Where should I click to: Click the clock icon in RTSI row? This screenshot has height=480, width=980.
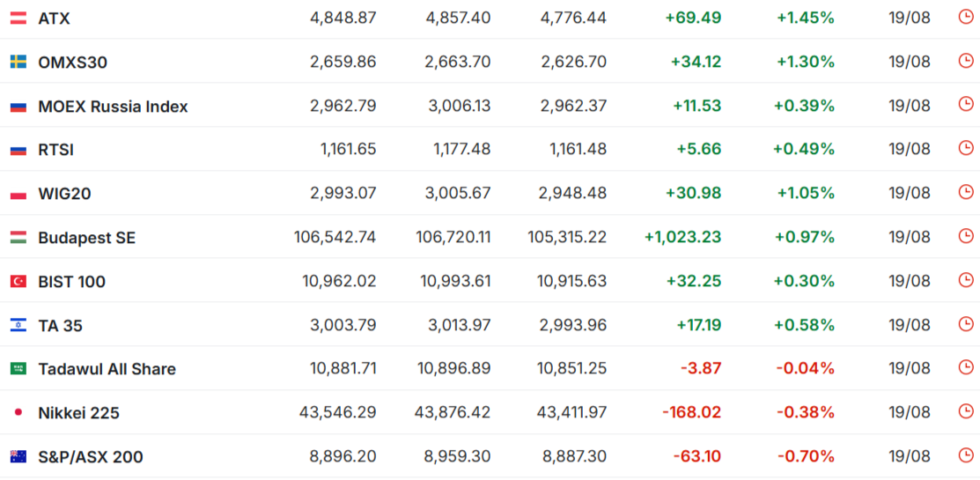point(966,149)
